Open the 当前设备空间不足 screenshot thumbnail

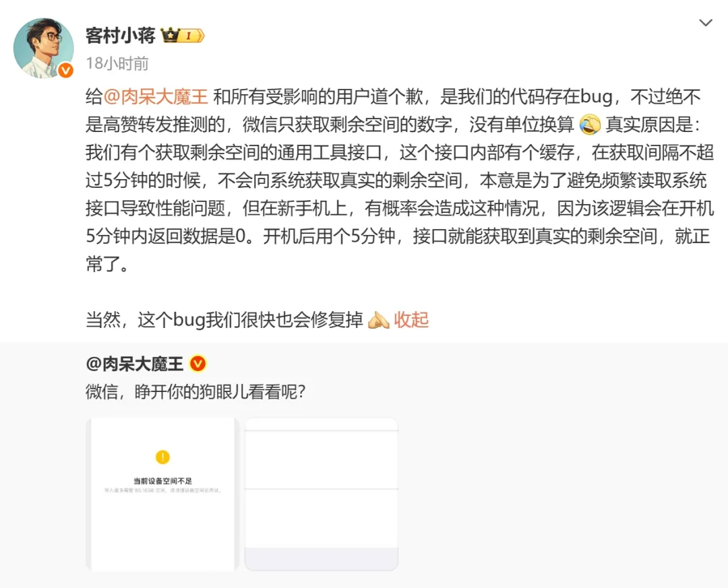point(162,494)
